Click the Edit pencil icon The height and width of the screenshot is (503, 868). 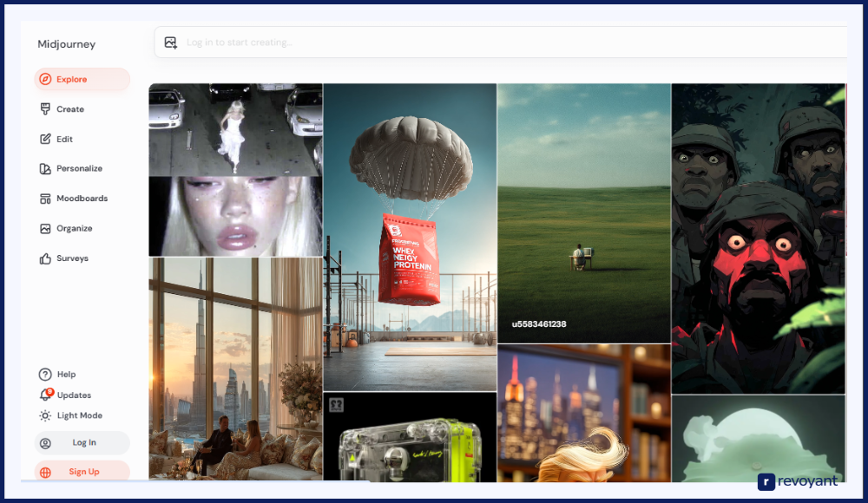click(x=46, y=139)
